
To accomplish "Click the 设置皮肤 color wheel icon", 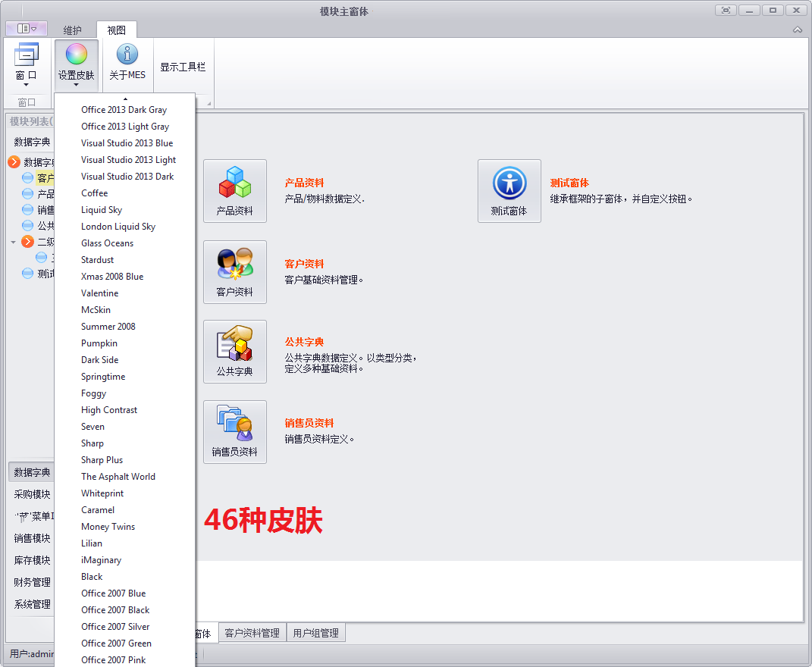I will coord(76,54).
